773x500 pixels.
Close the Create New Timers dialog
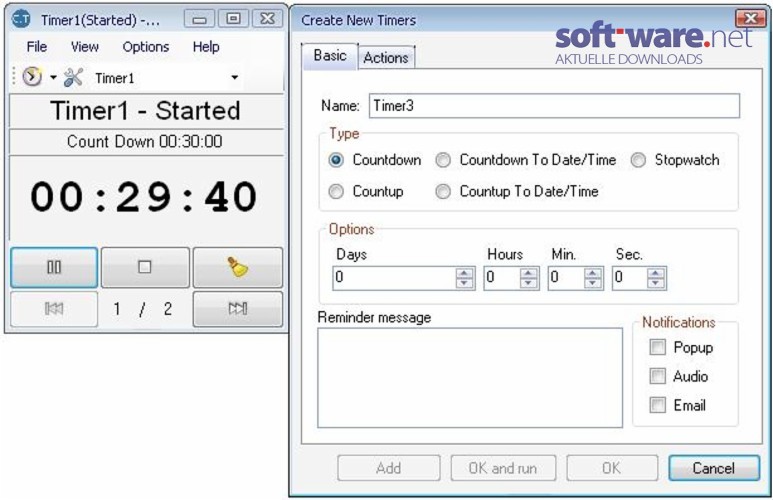(750, 19)
